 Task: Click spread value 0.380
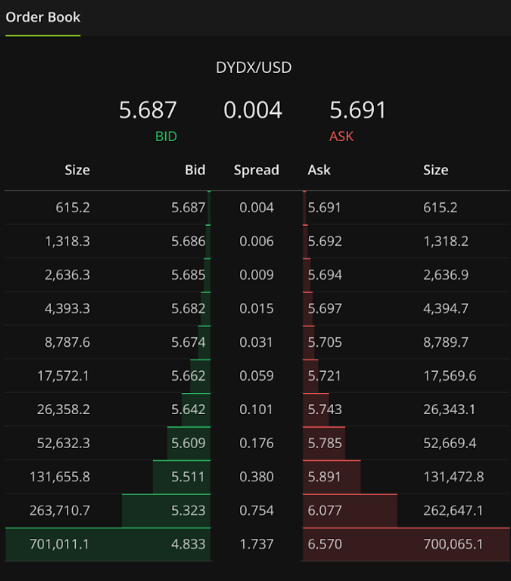click(256, 477)
